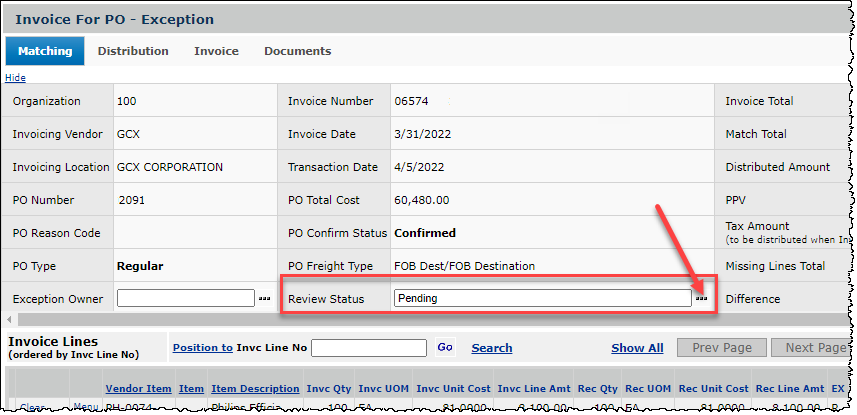Click in the Exception Owner field
Screen dimensions: 857x415
[x=186, y=298]
